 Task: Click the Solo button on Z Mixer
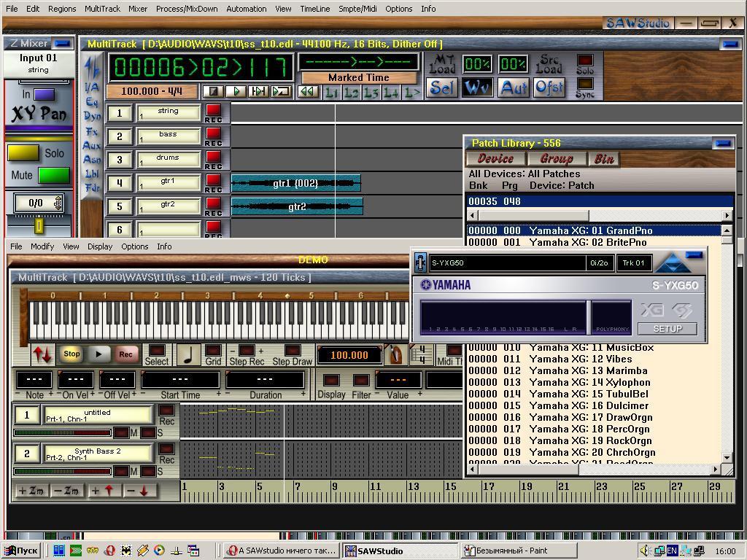click(x=23, y=153)
